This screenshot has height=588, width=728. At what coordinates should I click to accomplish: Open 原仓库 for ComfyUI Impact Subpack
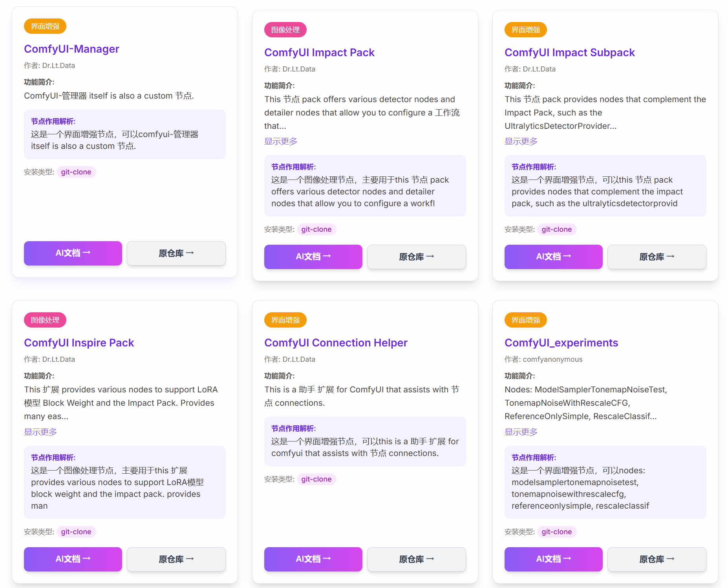(x=657, y=256)
